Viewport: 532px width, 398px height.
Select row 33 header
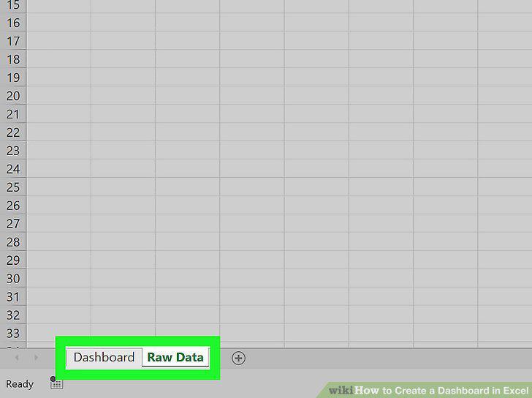(x=13, y=333)
